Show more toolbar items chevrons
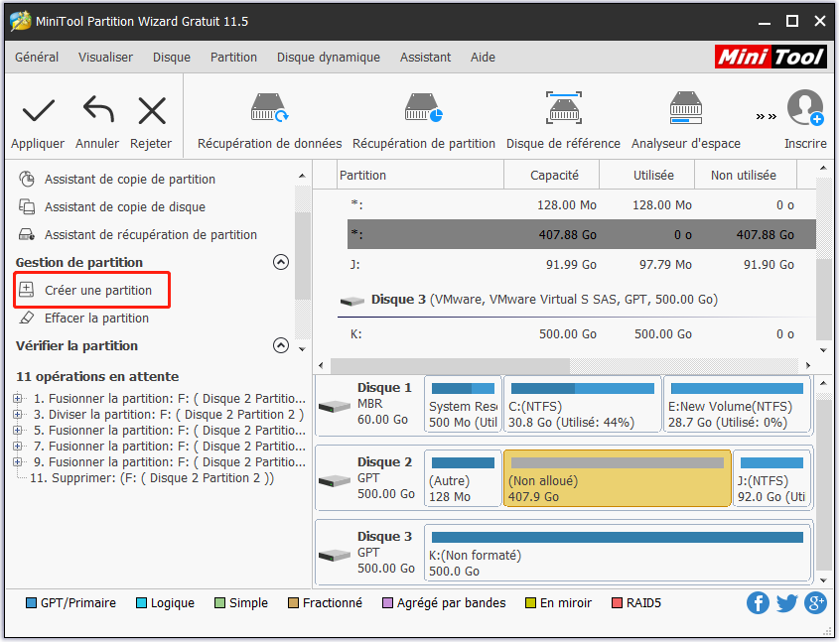The width and height of the screenshot is (840, 642). (x=767, y=116)
